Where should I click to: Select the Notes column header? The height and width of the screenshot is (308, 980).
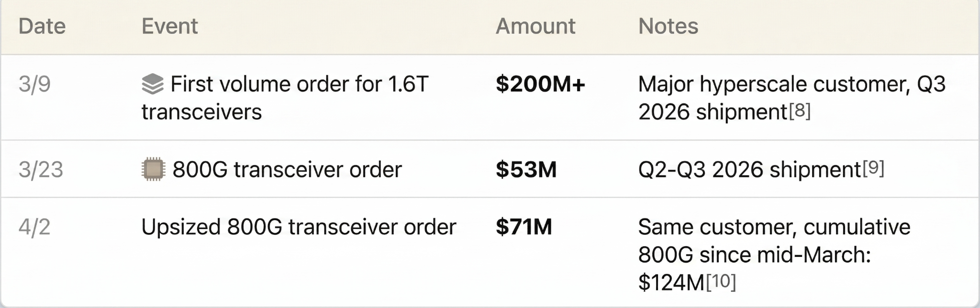pyautogui.click(x=668, y=26)
